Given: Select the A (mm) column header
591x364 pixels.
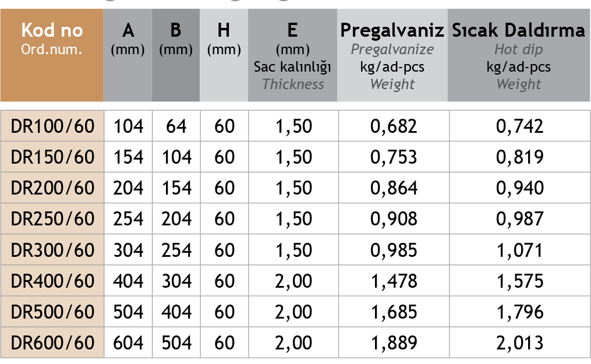Looking at the screenshot, I should coord(128,40).
